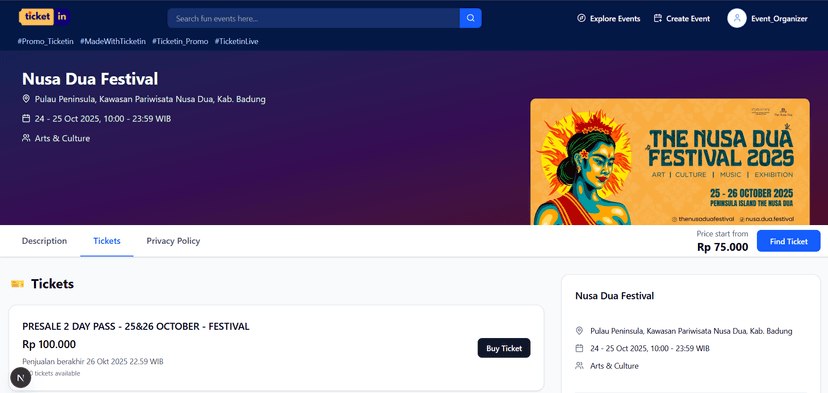Click the category people icon in side card

click(x=579, y=366)
